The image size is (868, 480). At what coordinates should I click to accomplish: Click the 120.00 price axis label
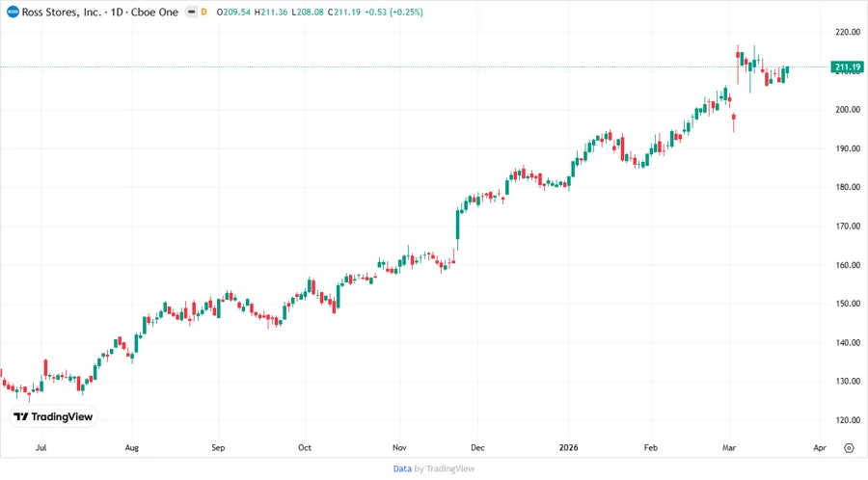coord(848,419)
